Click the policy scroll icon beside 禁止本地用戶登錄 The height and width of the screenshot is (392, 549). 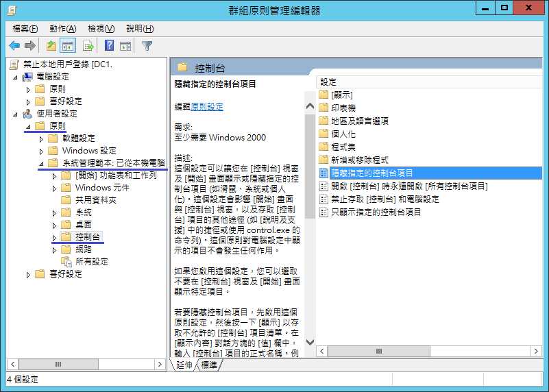pyautogui.click(x=14, y=64)
